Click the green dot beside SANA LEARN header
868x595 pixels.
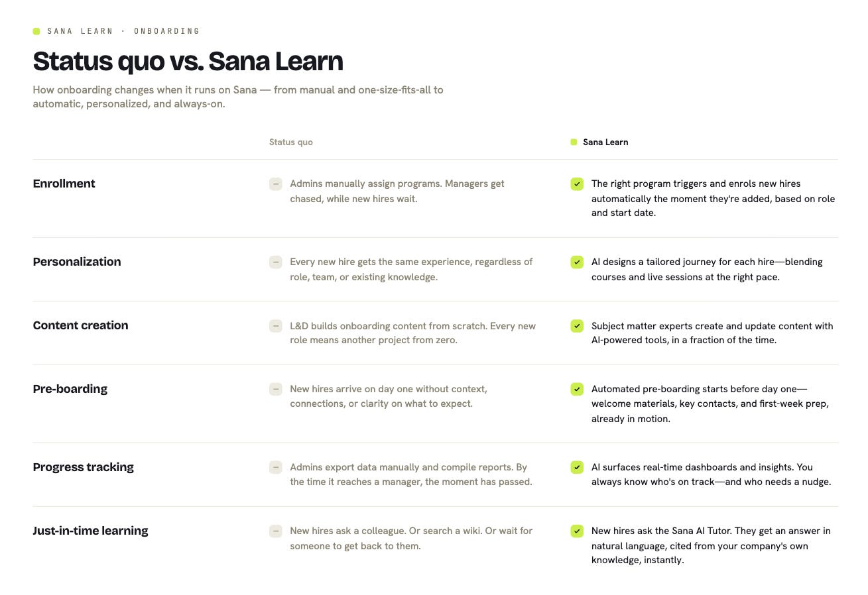pyautogui.click(x=36, y=31)
